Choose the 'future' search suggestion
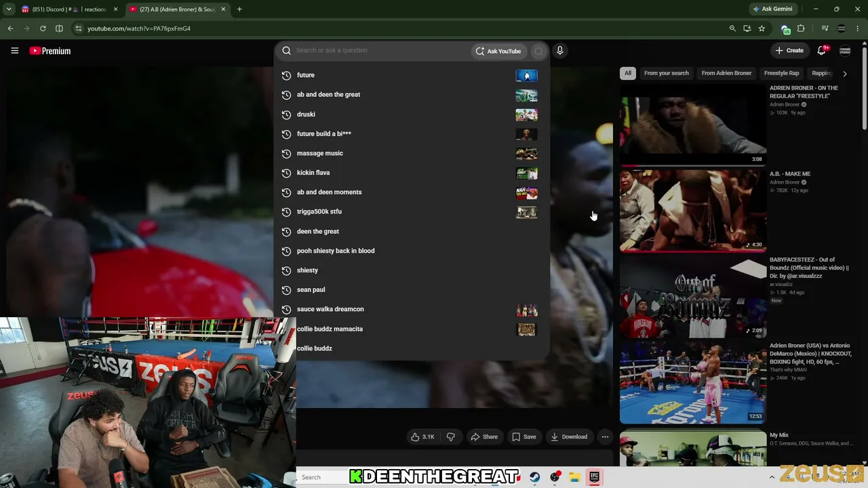 point(412,75)
